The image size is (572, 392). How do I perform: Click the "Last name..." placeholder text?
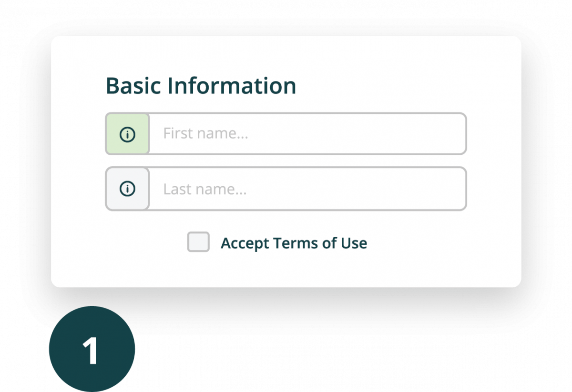click(x=205, y=189)
